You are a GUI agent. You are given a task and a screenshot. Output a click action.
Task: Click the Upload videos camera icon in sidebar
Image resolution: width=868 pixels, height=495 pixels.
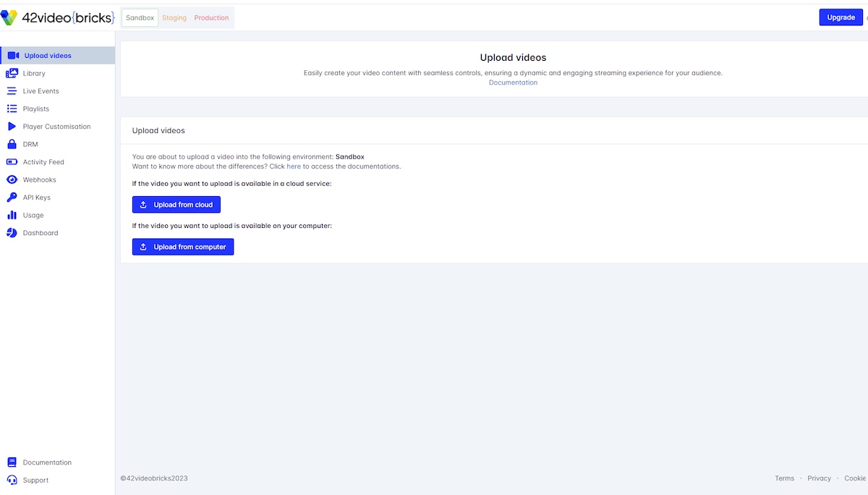click(13, 56)
